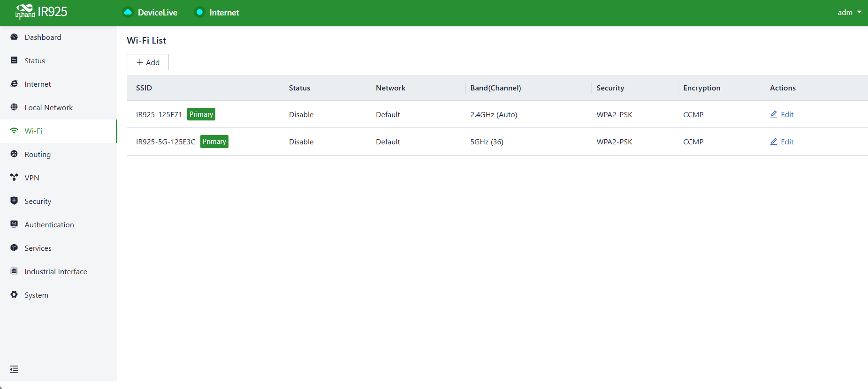Click the Routing sidebar icon
The image size is (868, 389).
(14, 154)
